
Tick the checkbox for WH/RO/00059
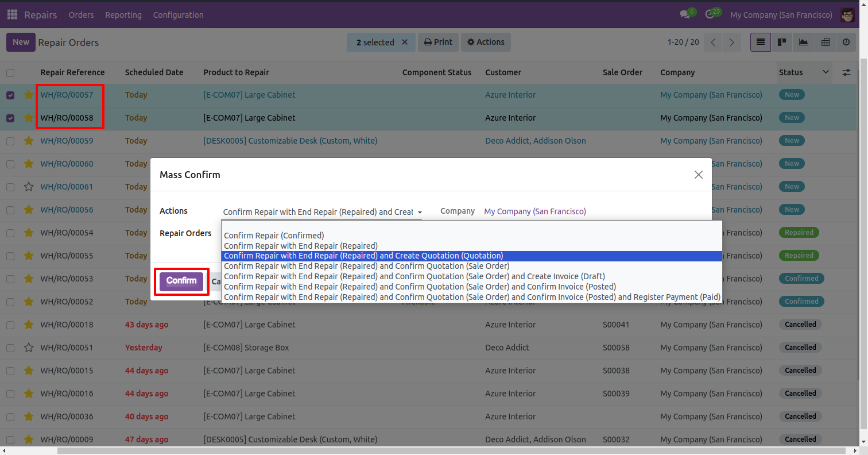10,141
